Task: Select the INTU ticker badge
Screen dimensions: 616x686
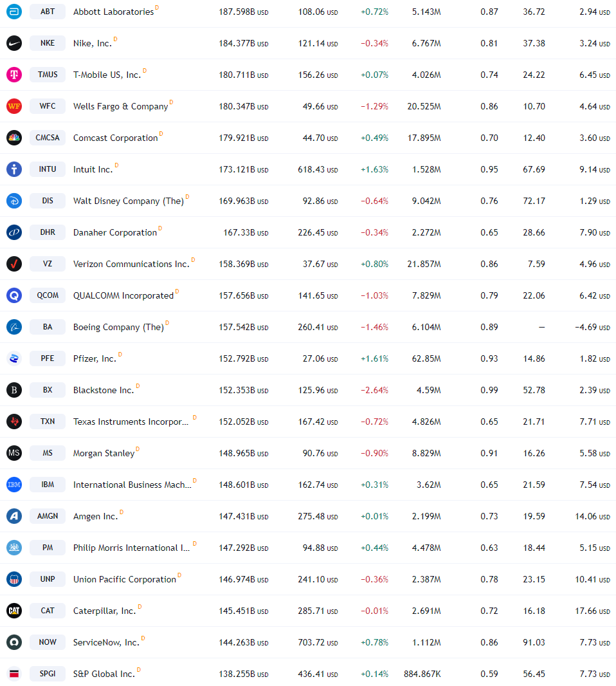Action: [48, 169]
